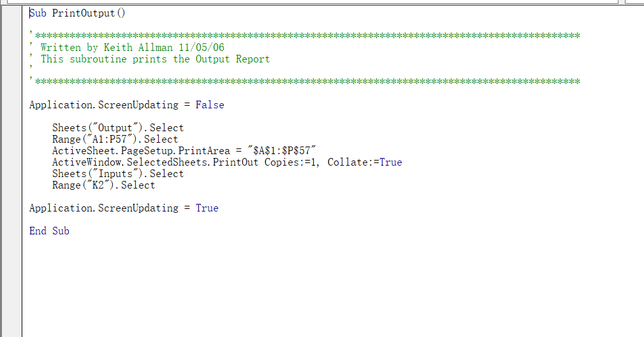Image resolution: width=644 pixels, height=337 pixels.
Task: Click the ScreenUpdating = True line
Action: click(124, 208)
